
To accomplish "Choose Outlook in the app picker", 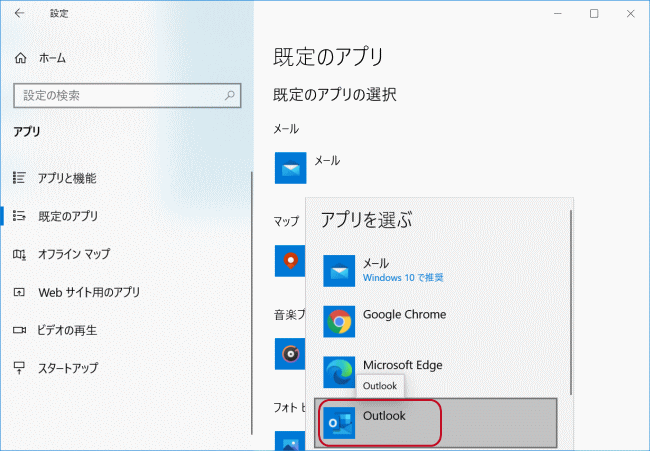I will pos(436,423).
